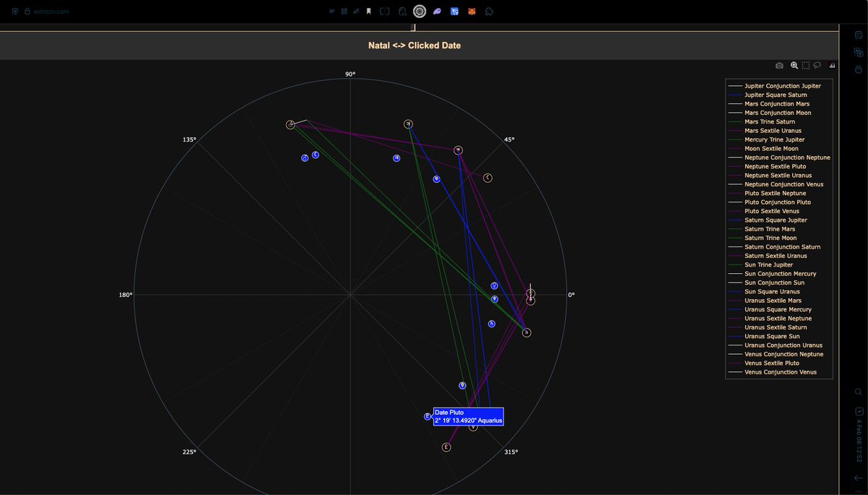868x495 pixels.
Task: Click the lock button in the address bar
Action: click(27, 11)
